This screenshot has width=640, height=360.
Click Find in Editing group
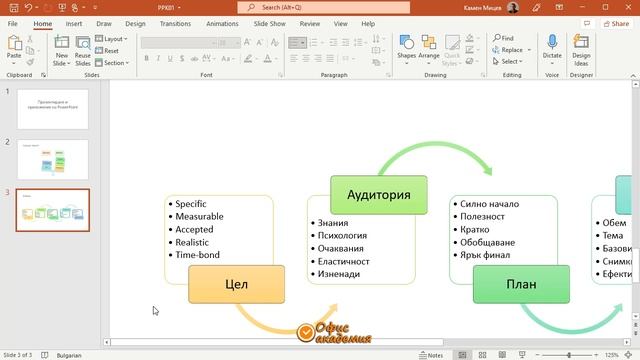click(x=503, y=38)
